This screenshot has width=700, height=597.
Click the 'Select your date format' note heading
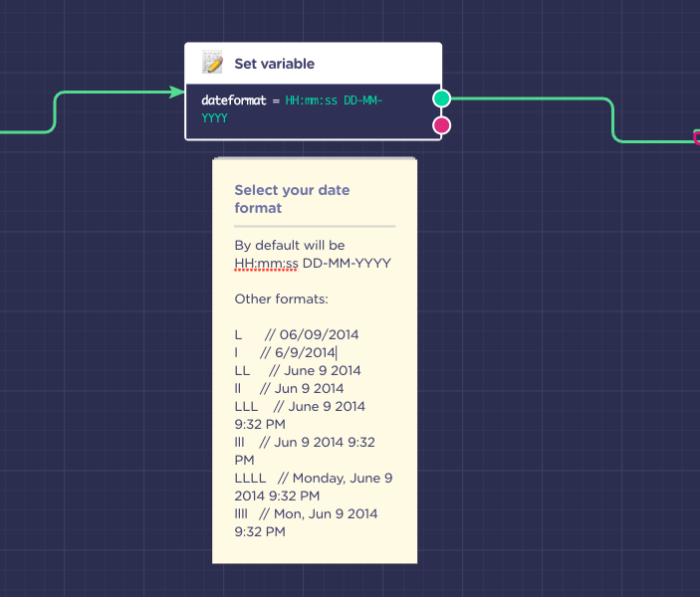click(x=292, y=199)
